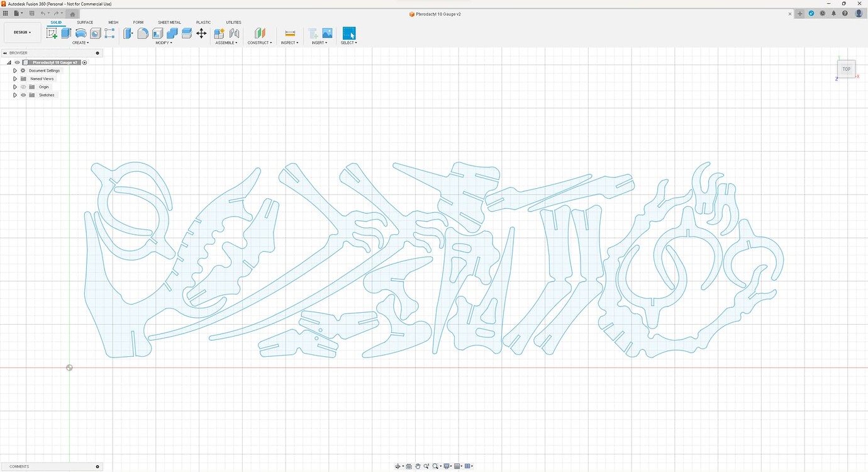The height and width of the screenshot is (472, 868).
Task: Expand the Named Views folder
Action: (x=14, y=78)
